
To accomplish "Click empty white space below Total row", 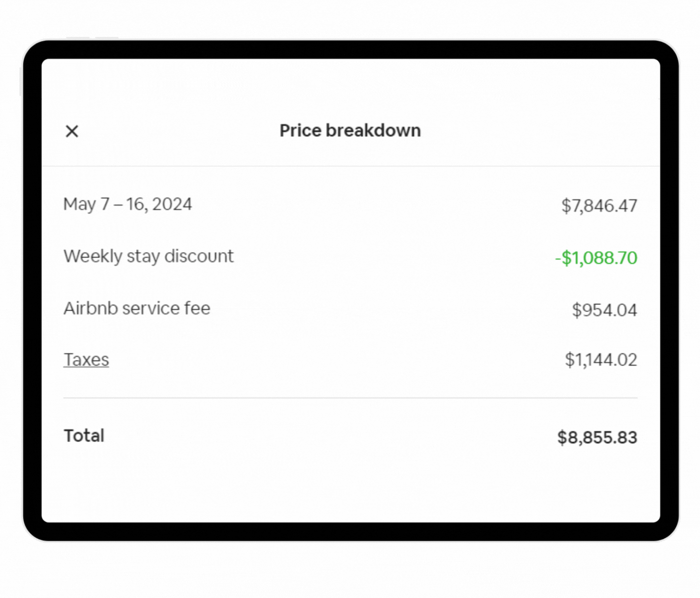I will pyautogui.click(x=350, y=486).
